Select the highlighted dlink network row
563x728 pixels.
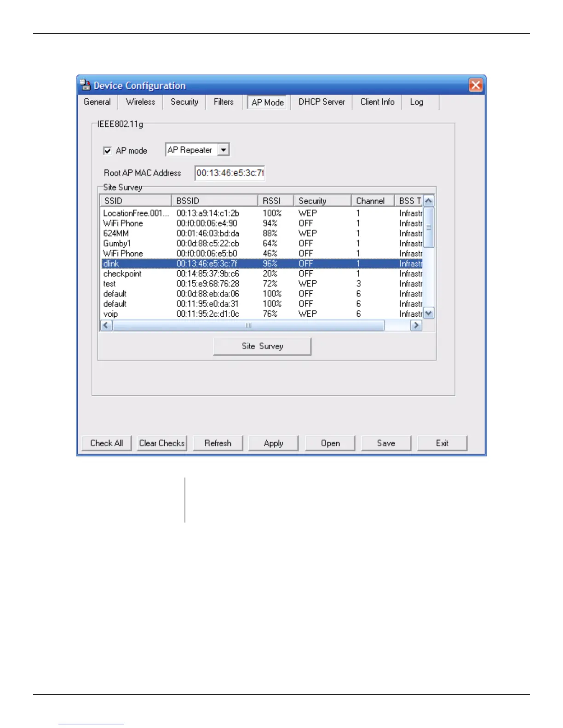(x=262, y=264)
